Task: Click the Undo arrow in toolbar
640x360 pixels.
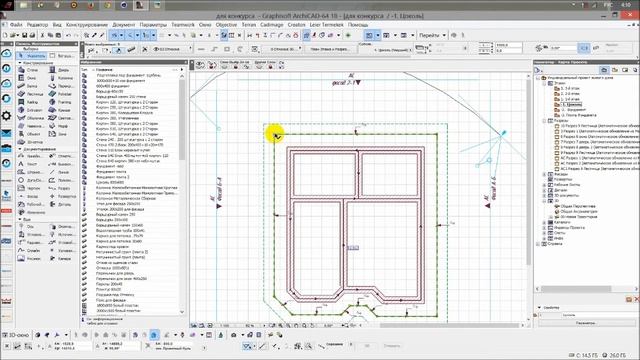Action: (x=68, y=36)
